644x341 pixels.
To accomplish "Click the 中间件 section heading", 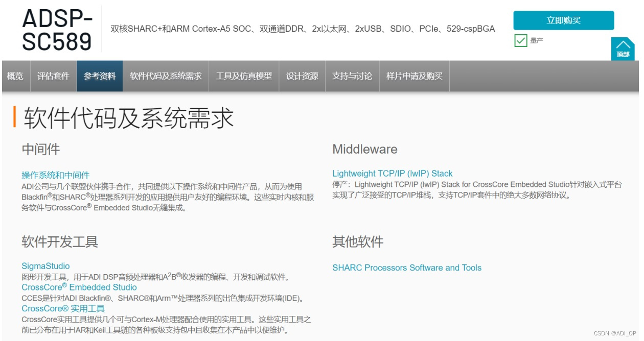I will click(41, 149).
